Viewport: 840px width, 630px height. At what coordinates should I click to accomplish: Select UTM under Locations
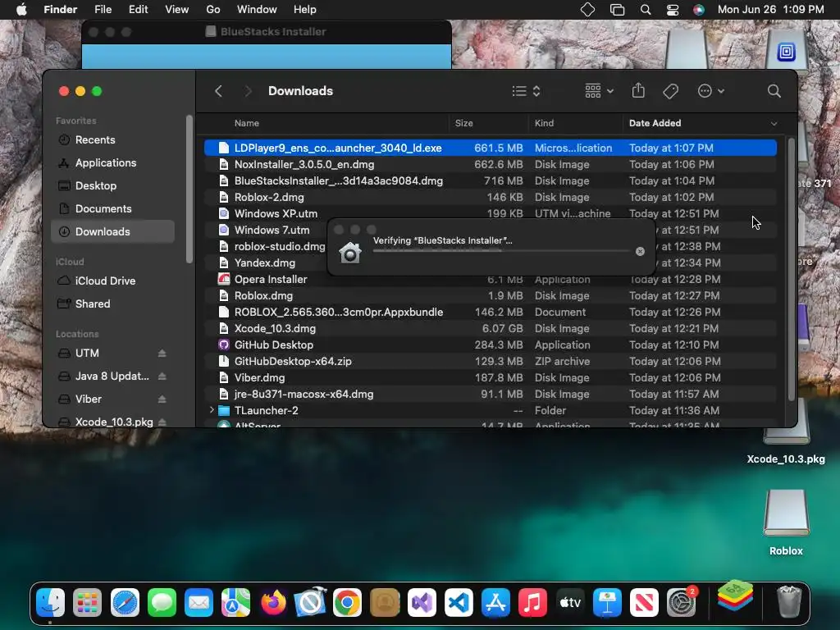pos(87,353)
